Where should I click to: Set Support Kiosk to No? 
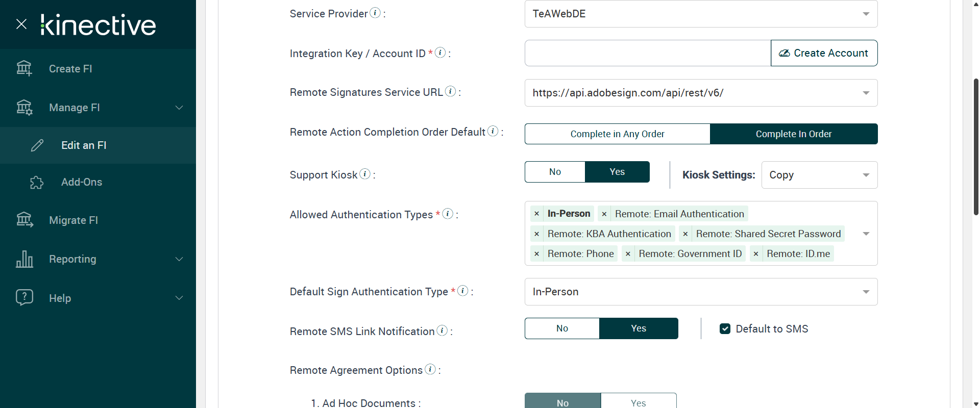pyautogui.click(x=555, y=172)
